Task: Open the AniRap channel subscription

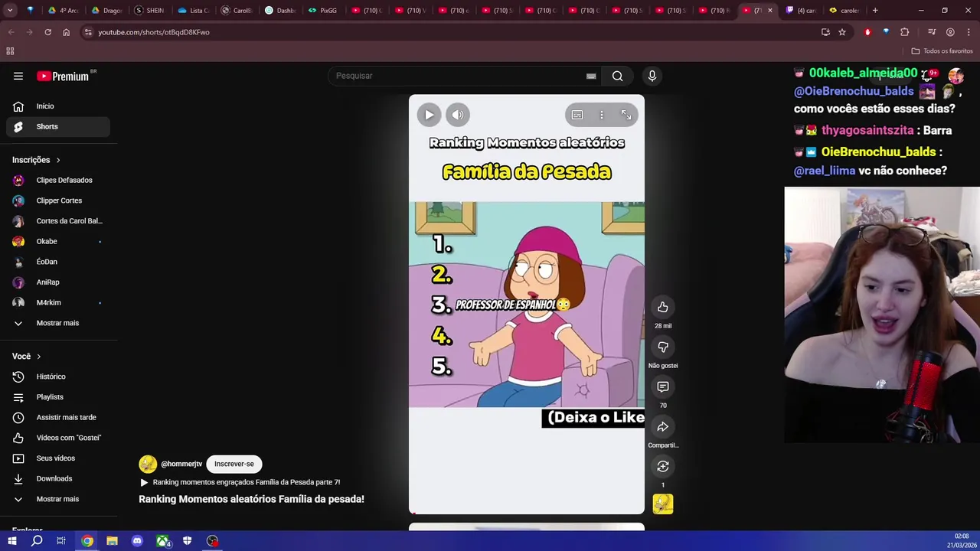Action: coord(58,282)
